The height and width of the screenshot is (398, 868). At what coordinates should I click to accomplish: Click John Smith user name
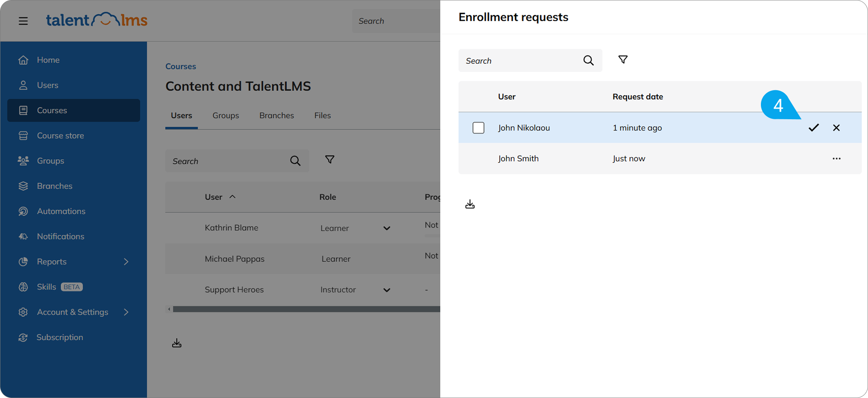click(x=518, y=158)
